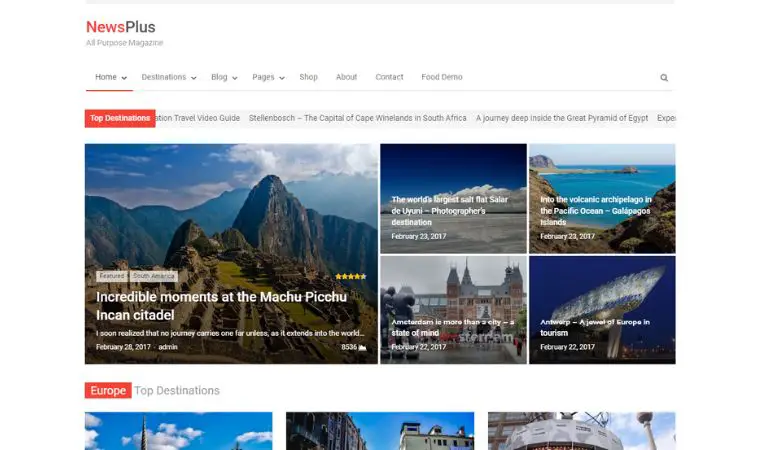Click the Top Destinations ticker label

click(120, 118)
